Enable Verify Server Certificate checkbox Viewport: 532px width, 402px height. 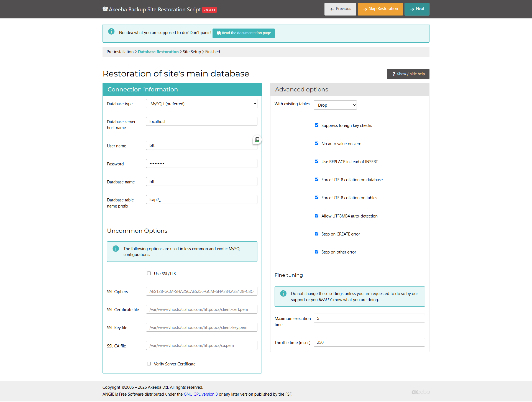click(149, 364)
